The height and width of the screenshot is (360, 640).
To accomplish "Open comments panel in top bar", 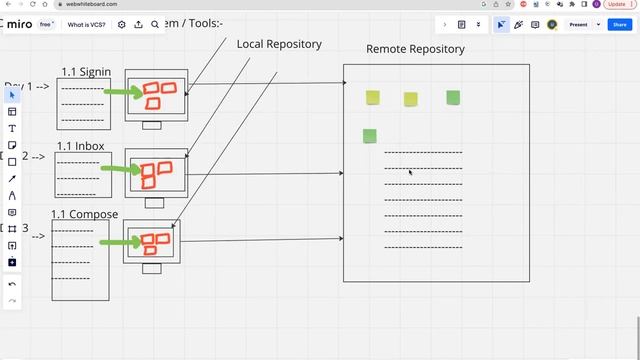I will coord(535,24).
